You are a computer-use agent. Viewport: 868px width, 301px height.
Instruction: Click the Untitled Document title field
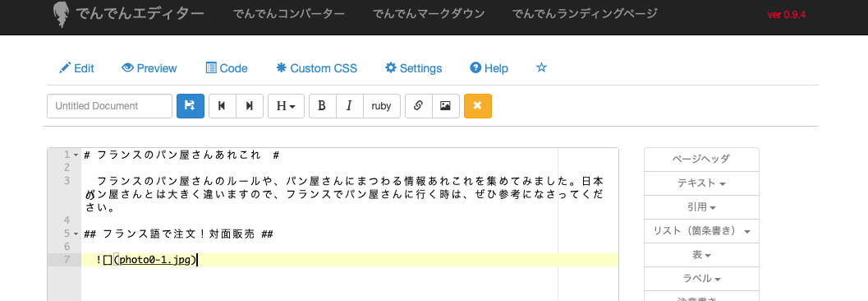click(x=109, y=106)
